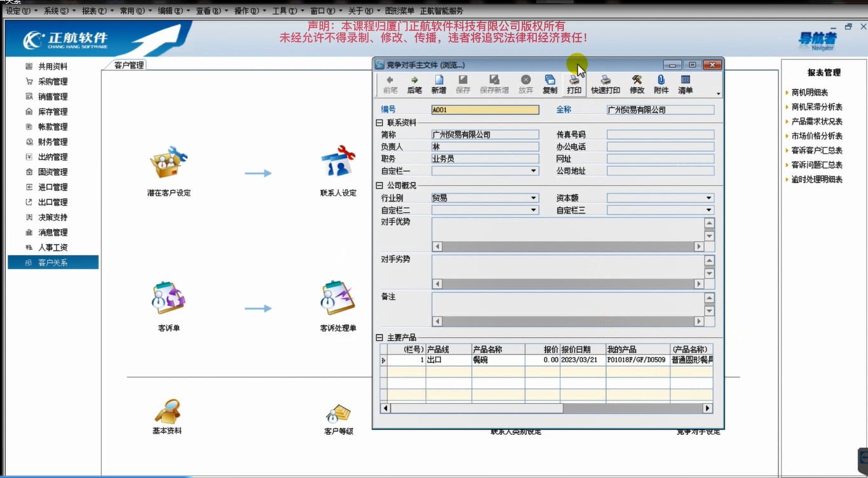Image resolution: width=868 pixels, height=478 pixels.
Task: Select 决策支持 in sidebar
Action: 53,218
